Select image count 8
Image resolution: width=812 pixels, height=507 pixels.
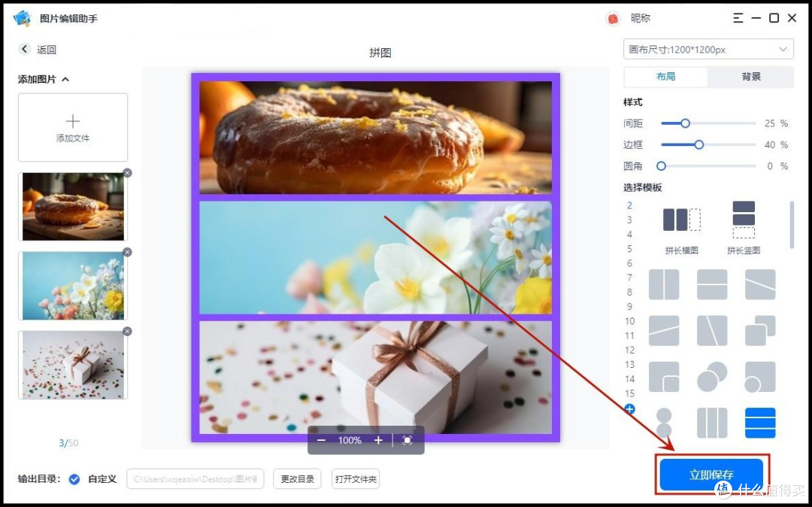pyautogui.click(x=630, y=293)
